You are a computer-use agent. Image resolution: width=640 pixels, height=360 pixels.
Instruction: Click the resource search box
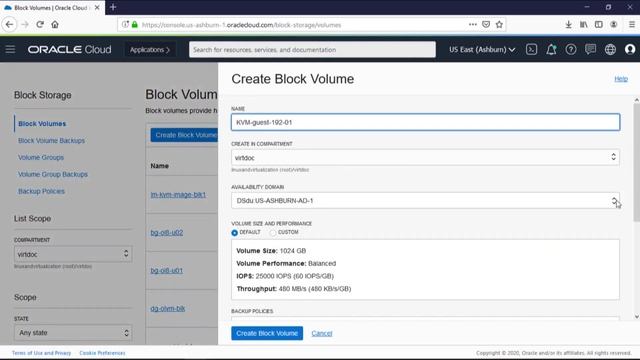click(312, 49)
